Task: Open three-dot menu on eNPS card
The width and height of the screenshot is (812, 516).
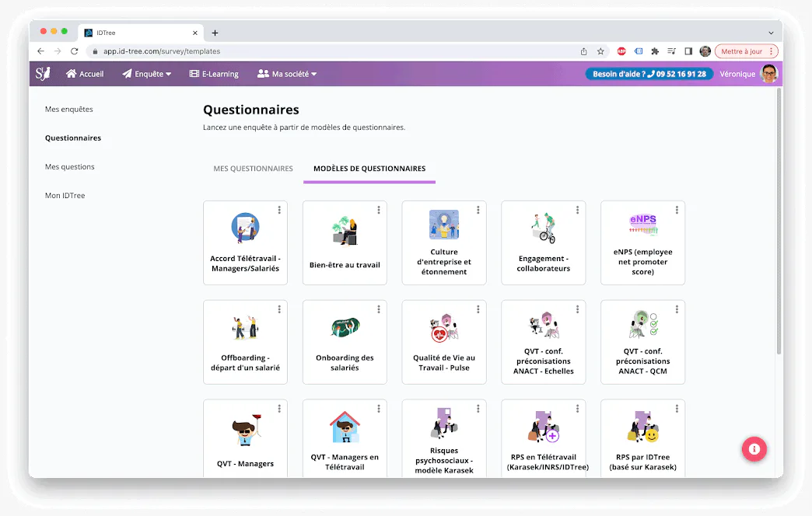Action: click(x=677, y=210)
